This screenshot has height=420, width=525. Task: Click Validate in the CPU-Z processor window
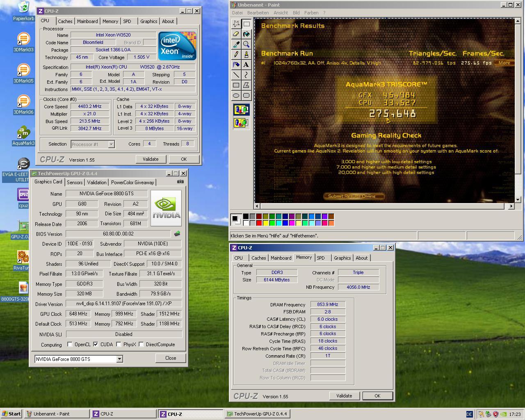151,159
